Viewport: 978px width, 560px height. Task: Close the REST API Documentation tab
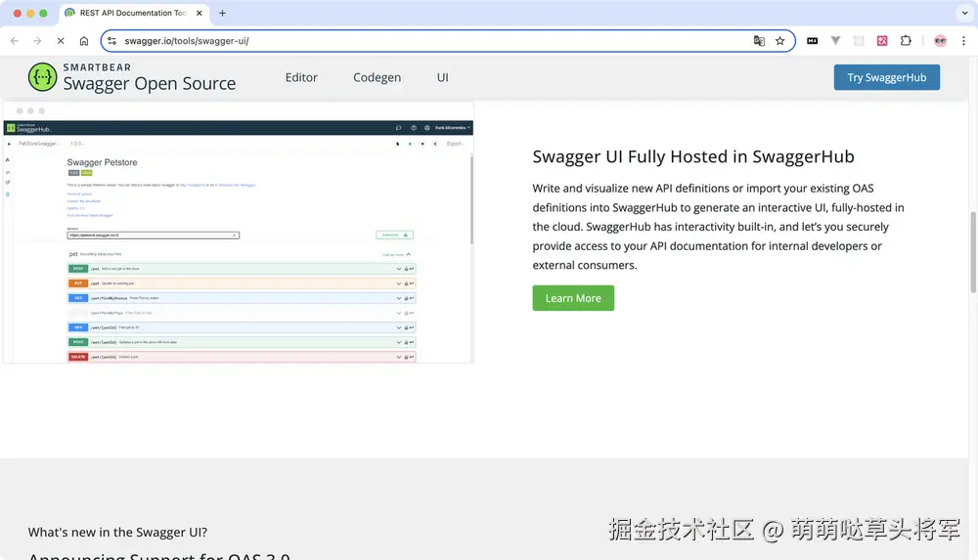pos(199,13)
